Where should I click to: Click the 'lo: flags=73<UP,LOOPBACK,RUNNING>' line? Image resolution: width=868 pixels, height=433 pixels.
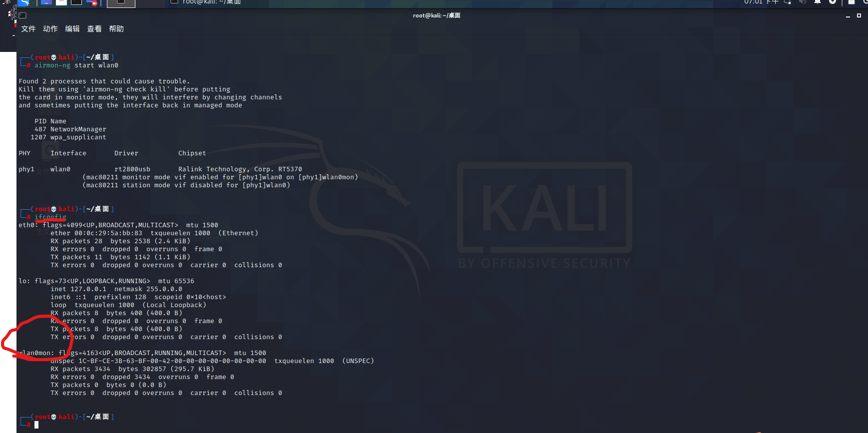(106, 281)
